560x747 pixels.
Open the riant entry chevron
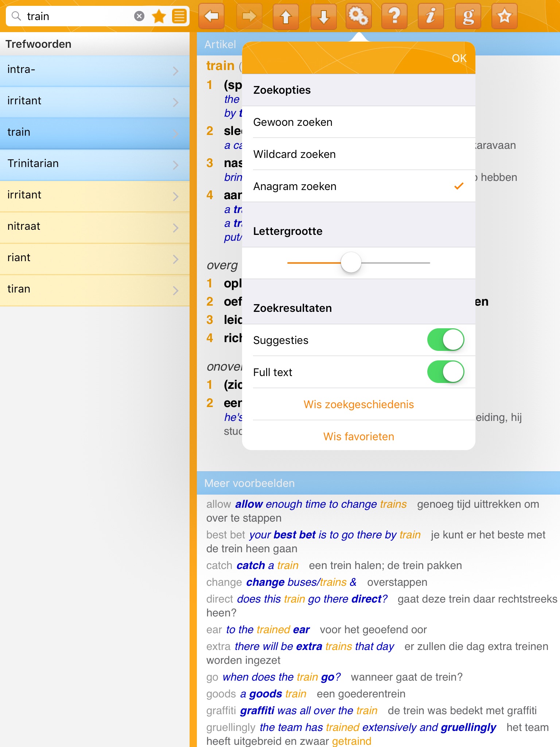176,259
